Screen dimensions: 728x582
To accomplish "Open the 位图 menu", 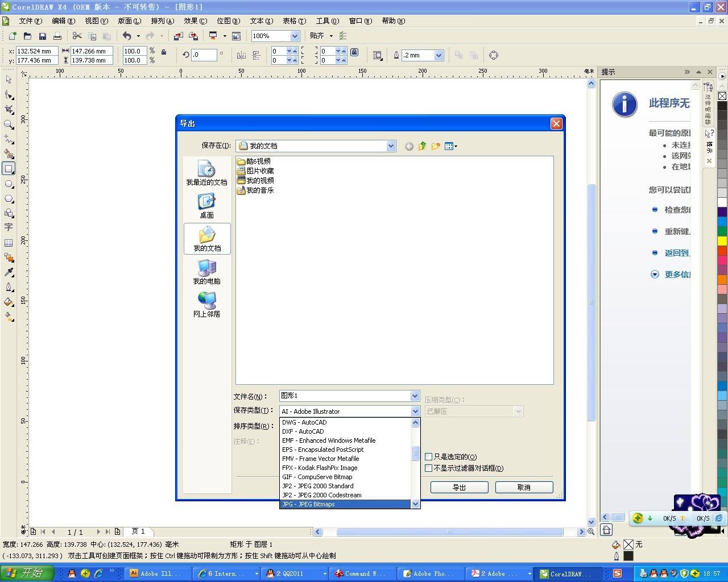I will click(229, 21).
